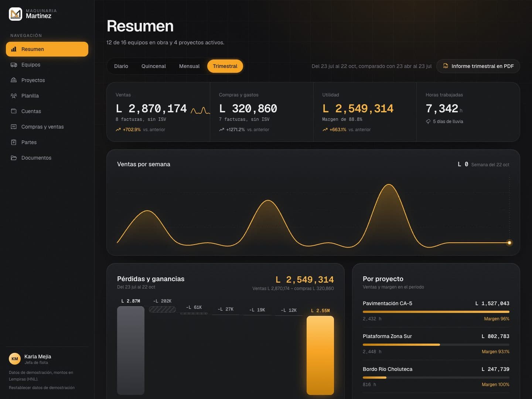Image resolution: width=532 pixels, height=399 pixels.
Task: Open Documentos via its folder icon
Action: [x=14, y=158]
